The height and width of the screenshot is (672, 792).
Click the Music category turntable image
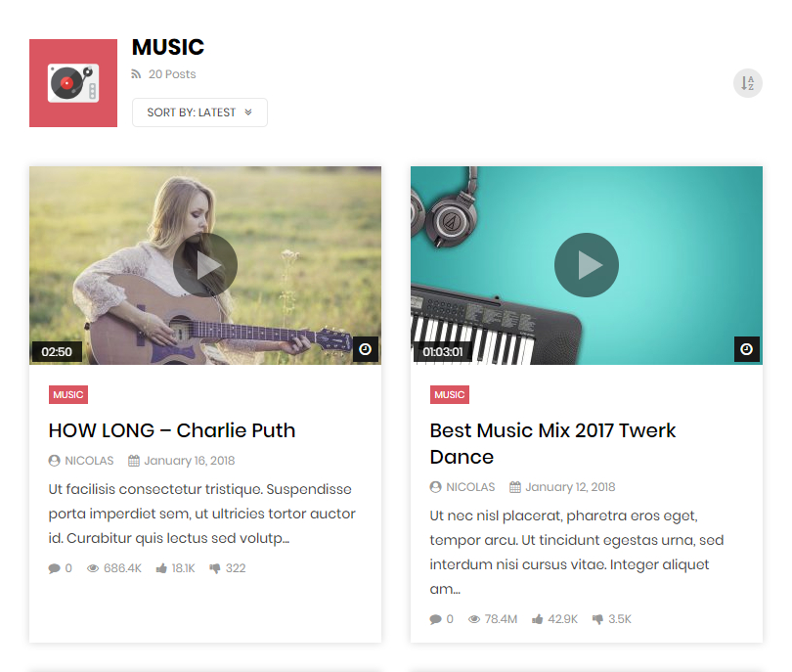coord(73,83)
